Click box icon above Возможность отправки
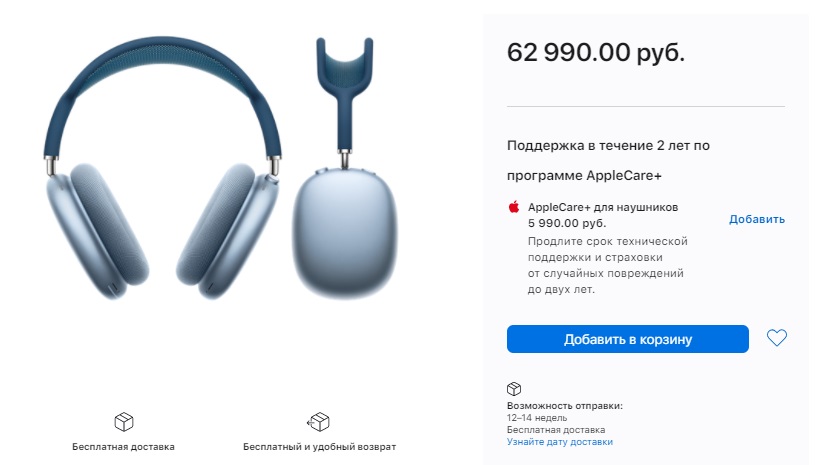This screenshot has width=821, height=465. coord(514,389)
